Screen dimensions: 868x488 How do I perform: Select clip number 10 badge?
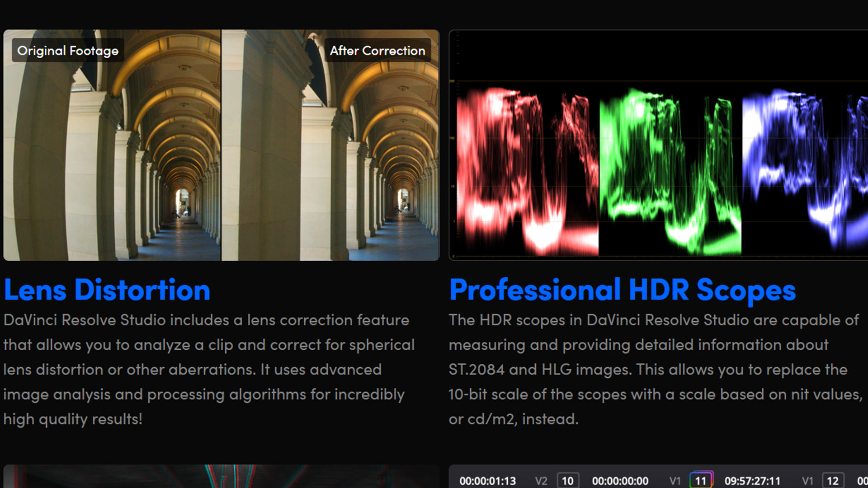point(567,481)
